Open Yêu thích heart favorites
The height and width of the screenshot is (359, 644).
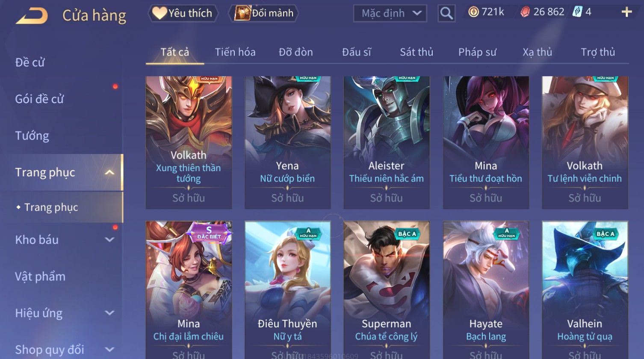click(x=183, y=13)
